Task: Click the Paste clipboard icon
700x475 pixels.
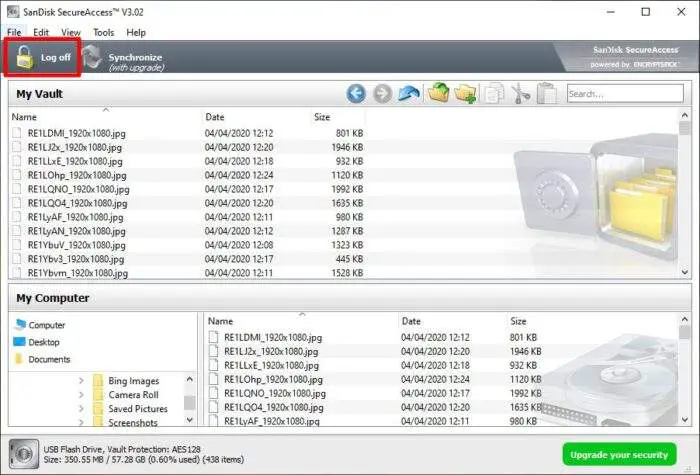Action: tap(547, 93)
